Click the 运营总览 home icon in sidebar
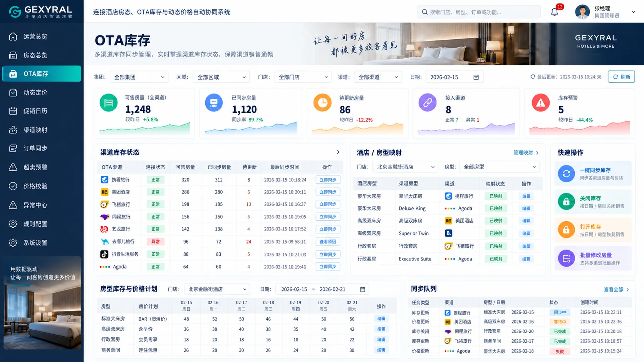This screenshot has width=644, height=362. point(13,37)
